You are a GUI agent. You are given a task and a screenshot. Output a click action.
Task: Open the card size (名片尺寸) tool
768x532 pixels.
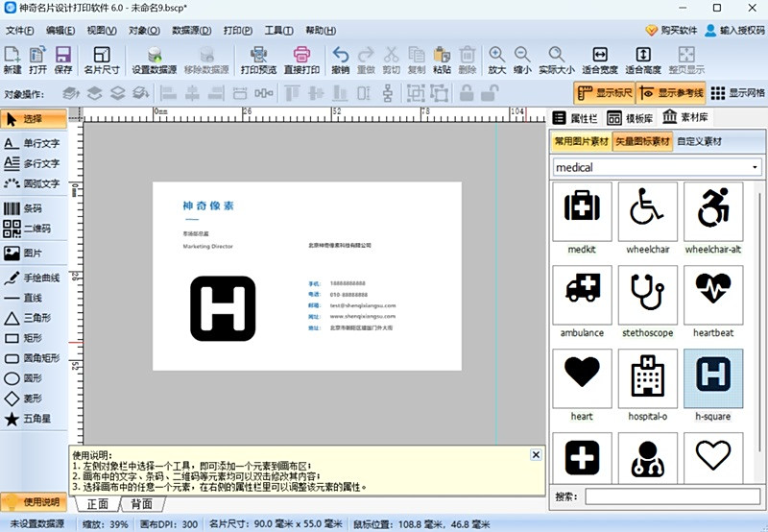(x=102, y=60)
